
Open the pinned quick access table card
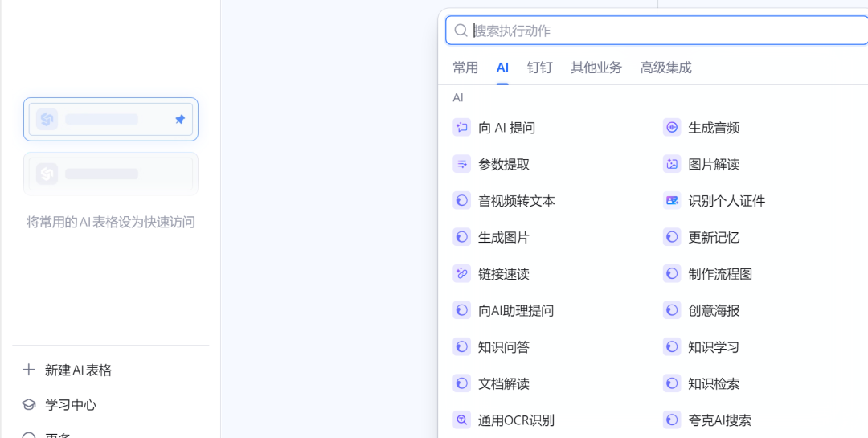pyautogui.click(x=111, y=119)
